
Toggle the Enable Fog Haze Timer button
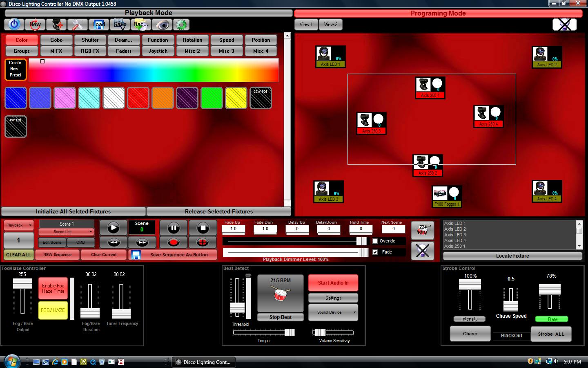point(53,288)
